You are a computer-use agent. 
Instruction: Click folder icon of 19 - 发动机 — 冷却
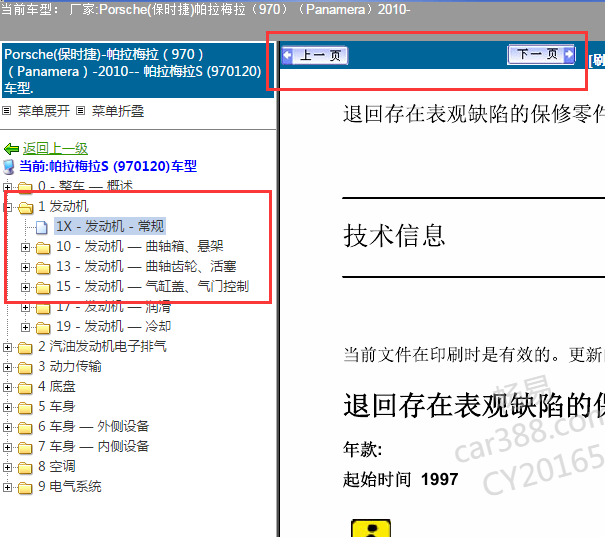point(43,328)
